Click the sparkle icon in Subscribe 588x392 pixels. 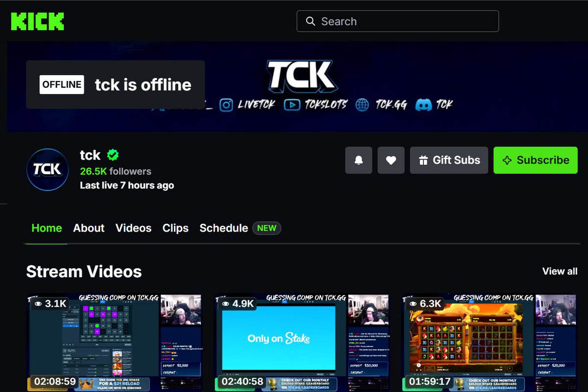coord(508,160)
